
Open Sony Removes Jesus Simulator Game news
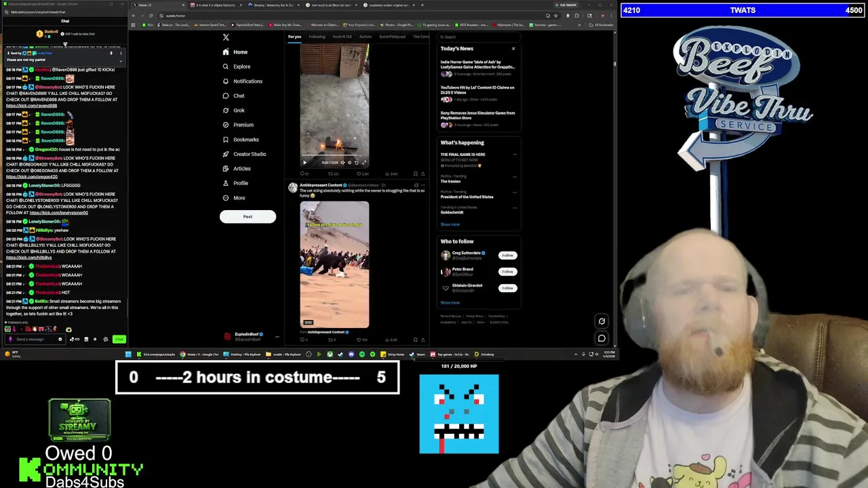(x=478, y=119)
